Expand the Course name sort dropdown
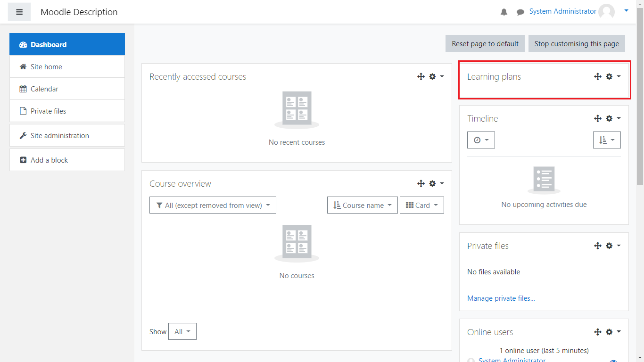 [x=362, y=205]
